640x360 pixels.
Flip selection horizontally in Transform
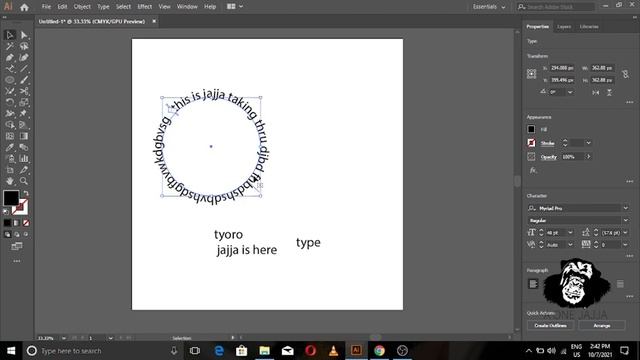(x=596, y=93)
